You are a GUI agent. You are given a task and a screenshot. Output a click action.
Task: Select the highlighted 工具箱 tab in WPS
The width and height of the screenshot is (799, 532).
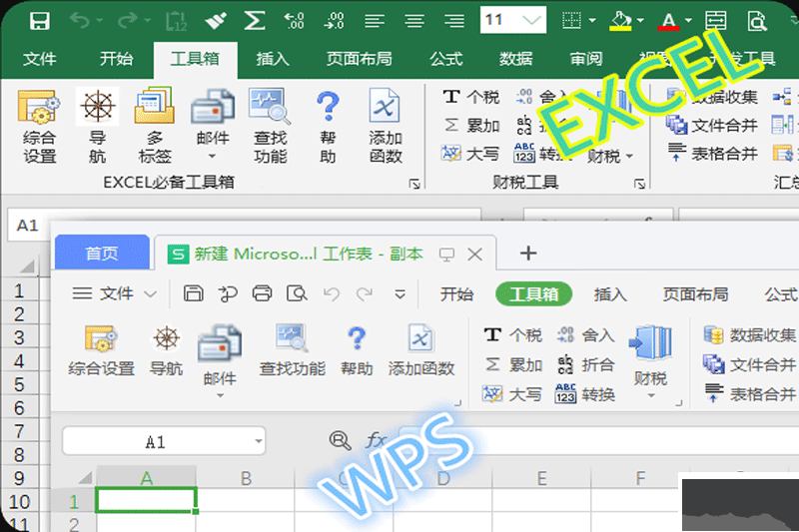coord(533,293)
